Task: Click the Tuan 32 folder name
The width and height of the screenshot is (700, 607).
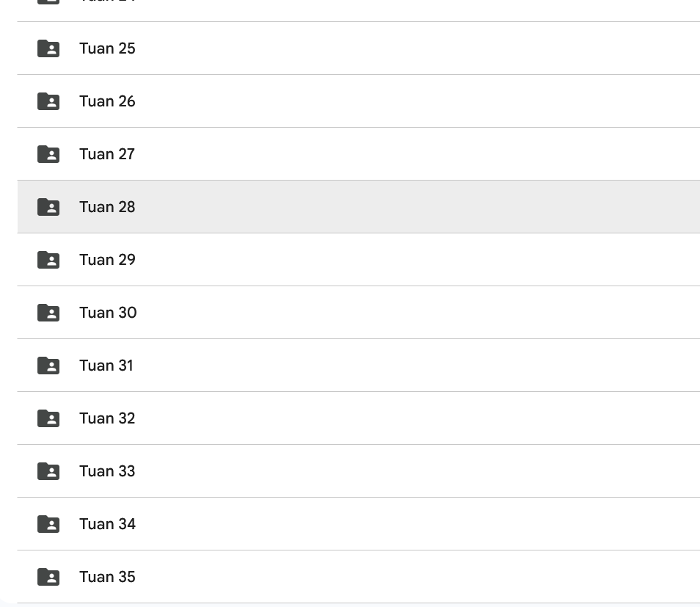Action: click(x=107, y=418)
